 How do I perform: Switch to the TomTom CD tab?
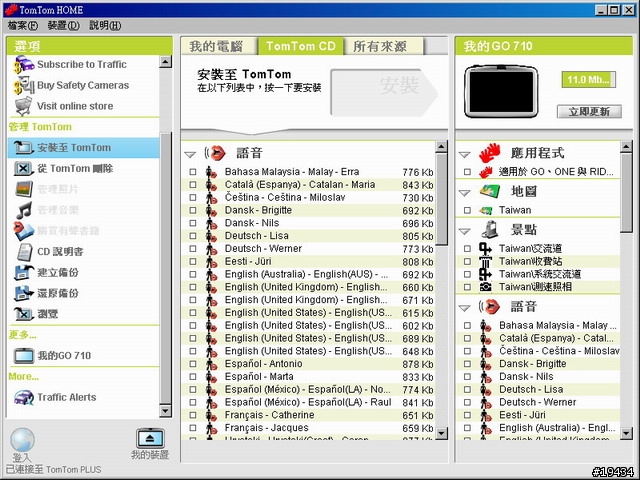pyautogui.click(x=301, y=46)
